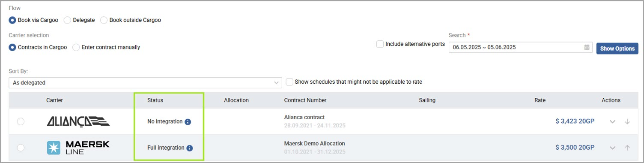The width and height of the screenshot is (644, 163).
Task: Expand the Maersk row details chevron
Action: (x=612, y=148)
